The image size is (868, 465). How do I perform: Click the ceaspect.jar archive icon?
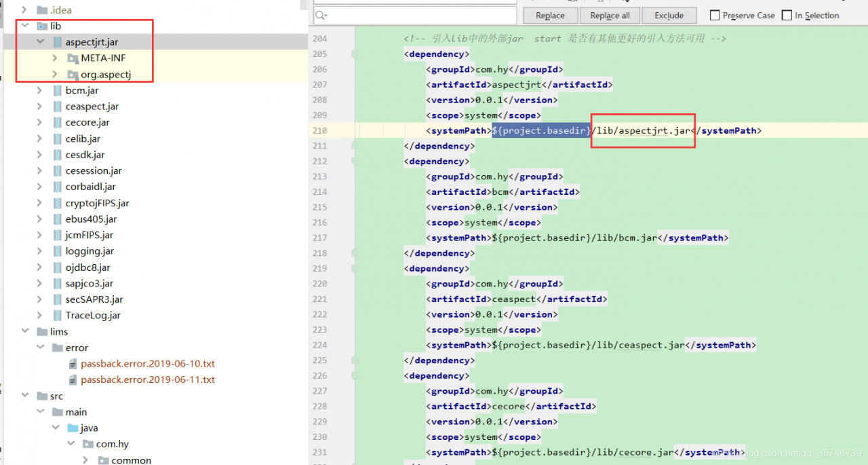point(58,107)
